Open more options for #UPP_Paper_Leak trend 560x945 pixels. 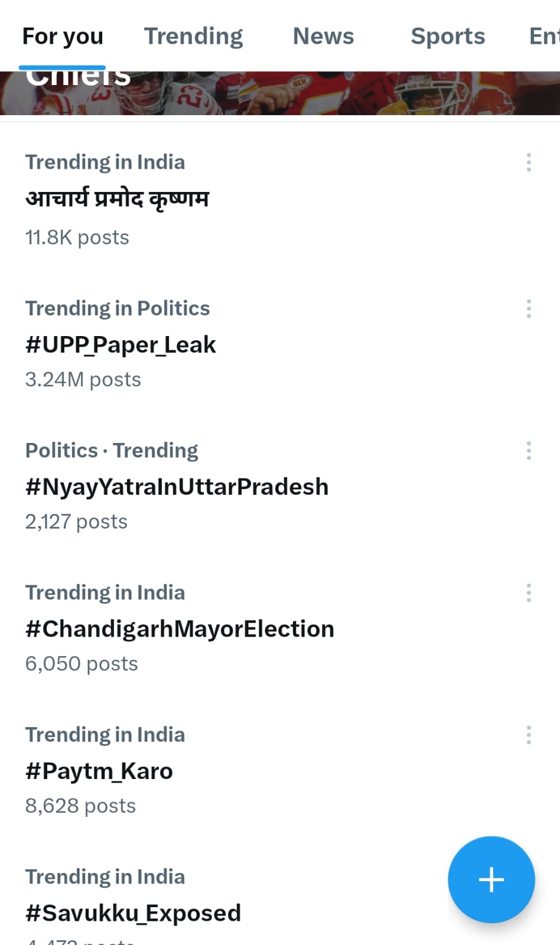click(529, 308)
